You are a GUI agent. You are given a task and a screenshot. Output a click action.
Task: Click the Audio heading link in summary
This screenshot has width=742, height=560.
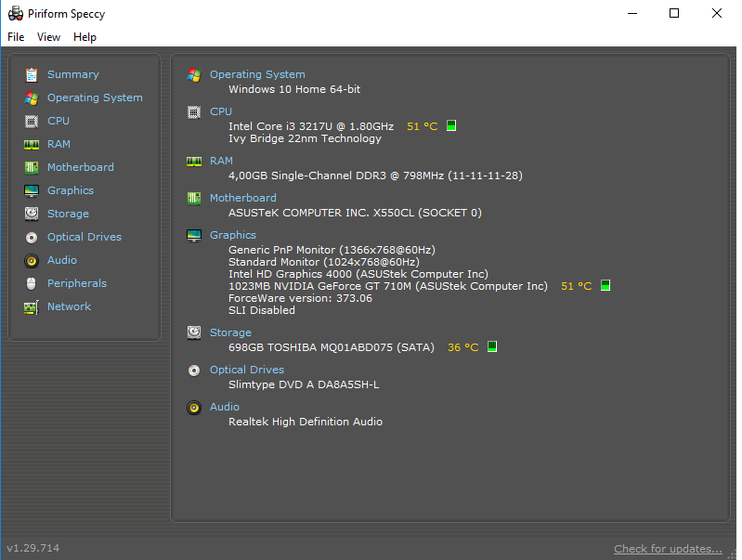225,407
